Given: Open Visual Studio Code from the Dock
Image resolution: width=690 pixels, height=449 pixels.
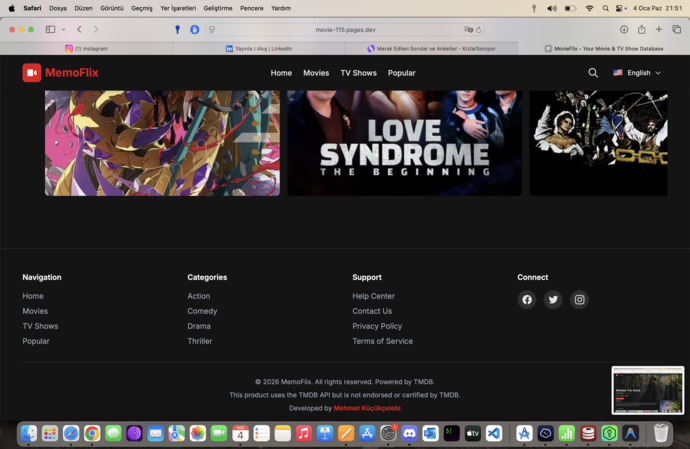Looking at the screenshot, I should tap(494, 434).
